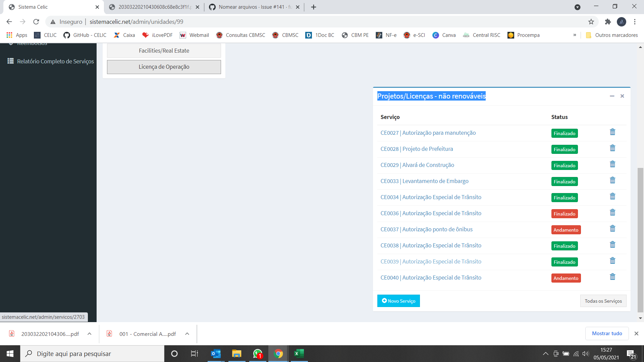Viewport: 644px width, 362px height.
Task: Expand the 001 - Comercial PDF download options
Action: pyautogui.click(x=187, y=334)
